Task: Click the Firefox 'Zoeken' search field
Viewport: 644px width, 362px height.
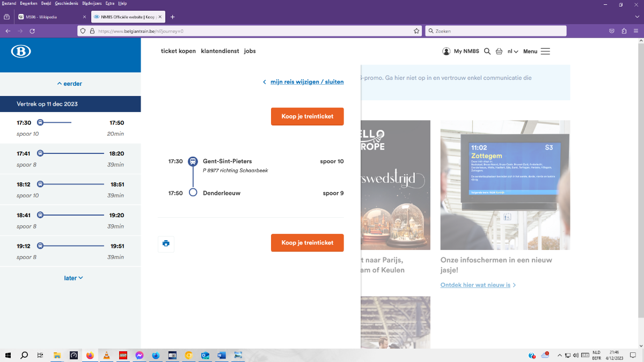Action: click(496, 31)
